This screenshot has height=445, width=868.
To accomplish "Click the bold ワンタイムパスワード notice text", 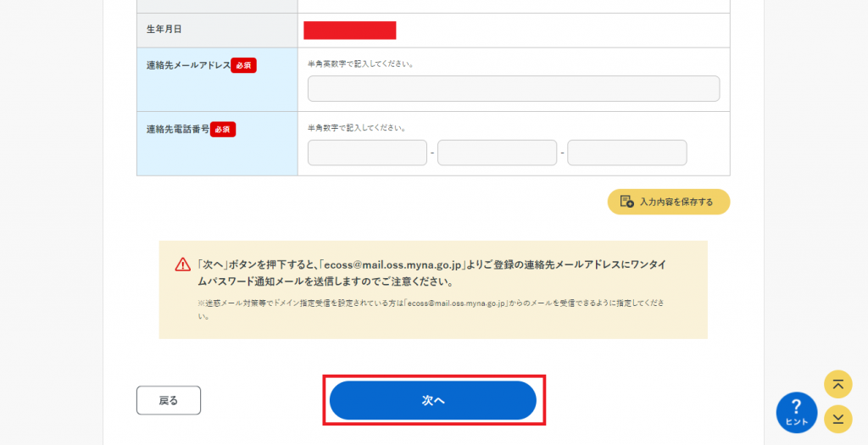I will 431,274.
